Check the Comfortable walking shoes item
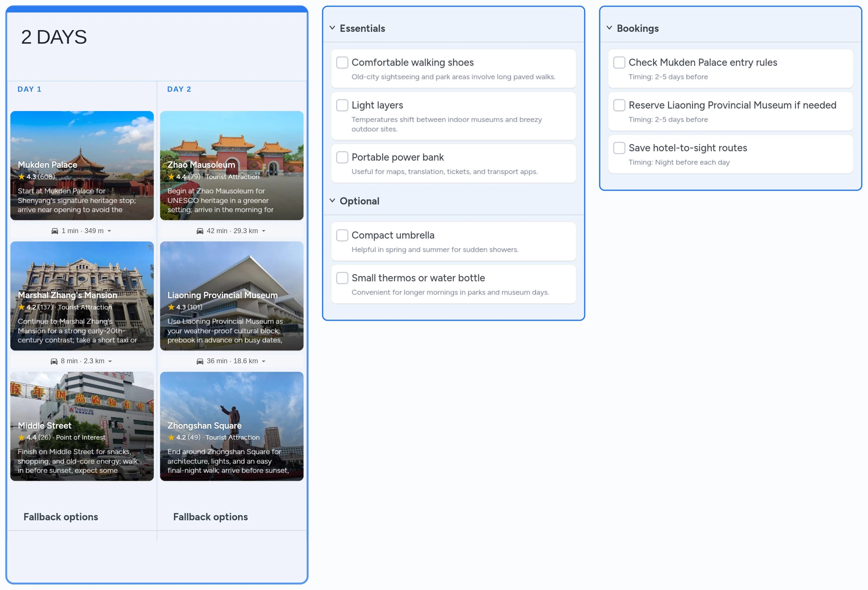The width and height of the screenshot is (868, 590). coord(342,63)
